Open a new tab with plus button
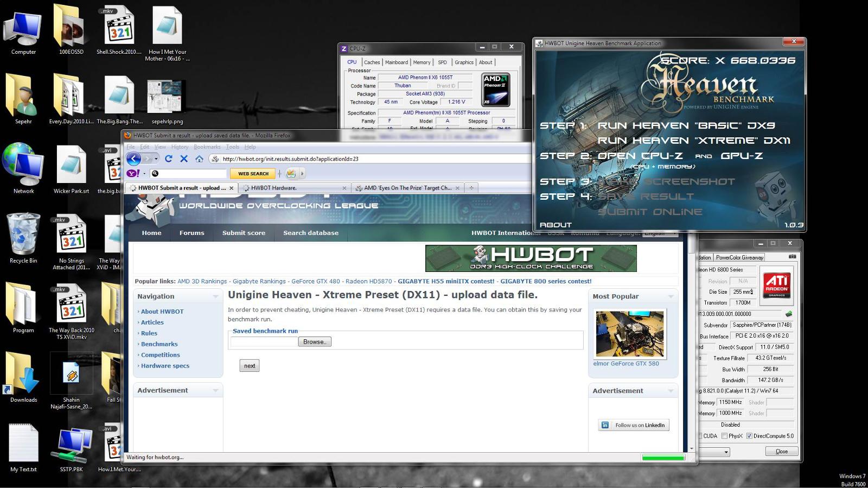 [x=471, y=188]
